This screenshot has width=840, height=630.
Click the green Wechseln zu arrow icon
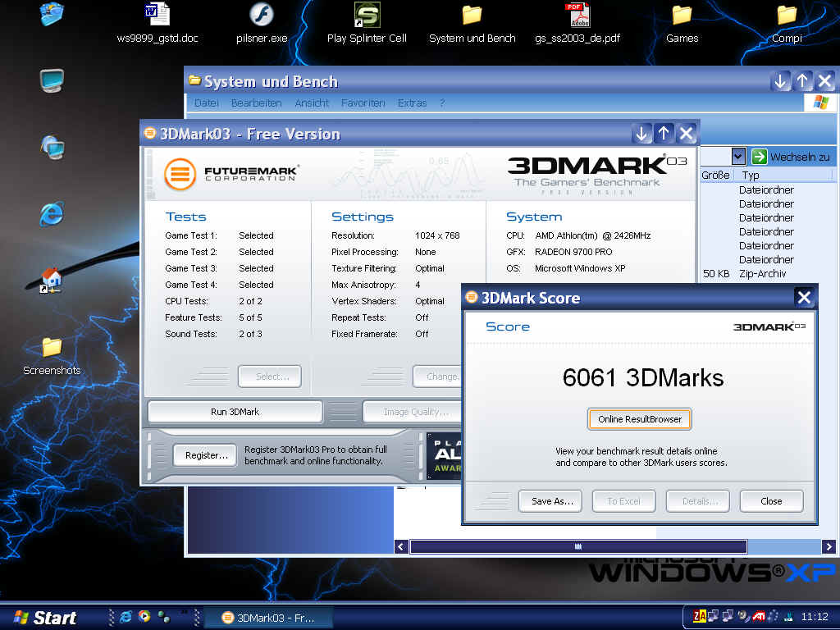759,157
